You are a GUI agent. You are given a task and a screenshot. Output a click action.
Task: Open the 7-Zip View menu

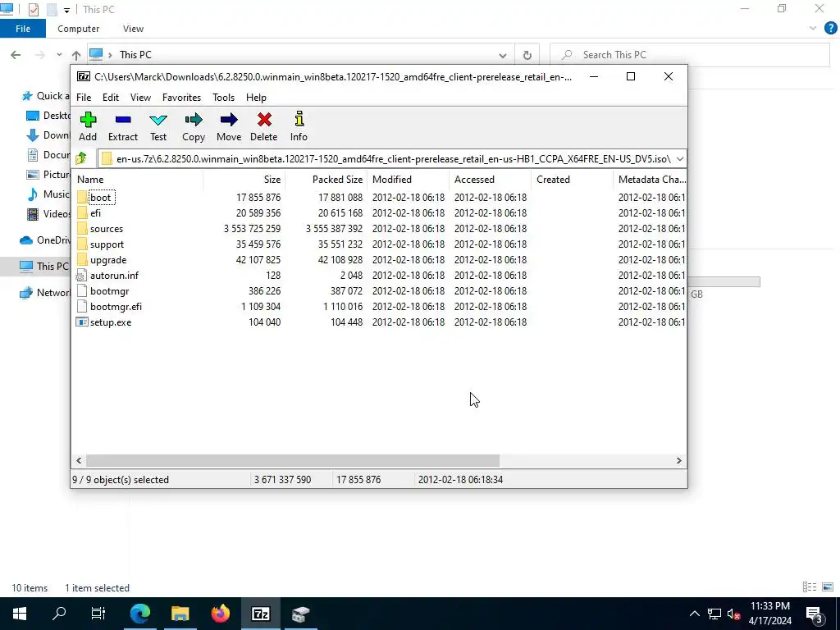click(140, 98)
